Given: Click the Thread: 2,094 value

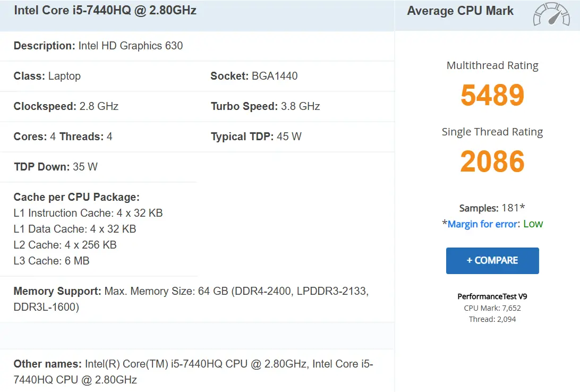Looking at the screenshot, I should [x=492, y=319].
